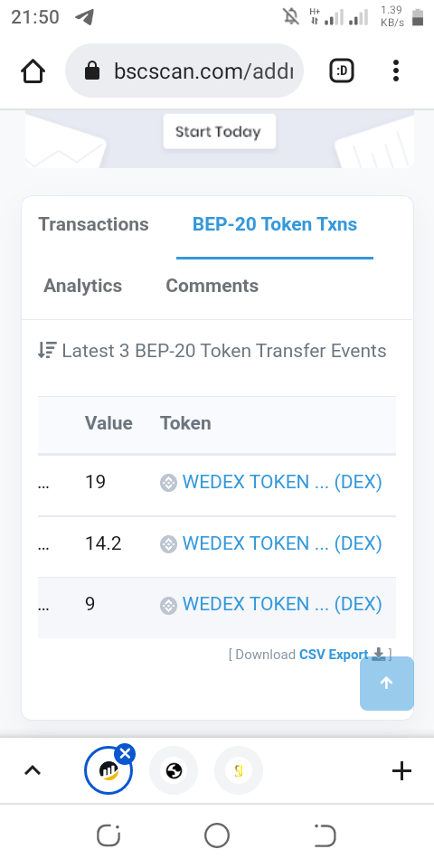Open the browser three-dot menu

pos(396,71)
